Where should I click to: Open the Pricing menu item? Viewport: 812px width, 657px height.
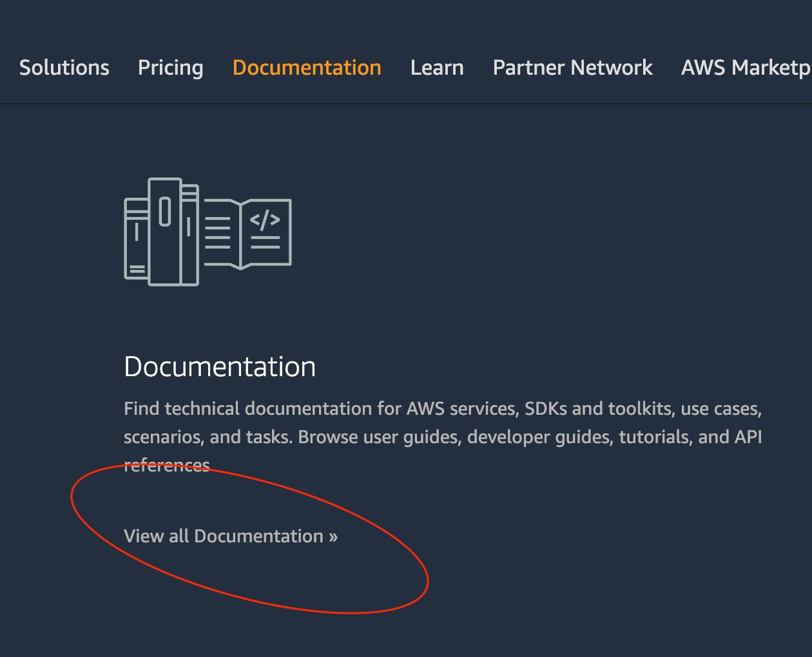click(171, 68)
